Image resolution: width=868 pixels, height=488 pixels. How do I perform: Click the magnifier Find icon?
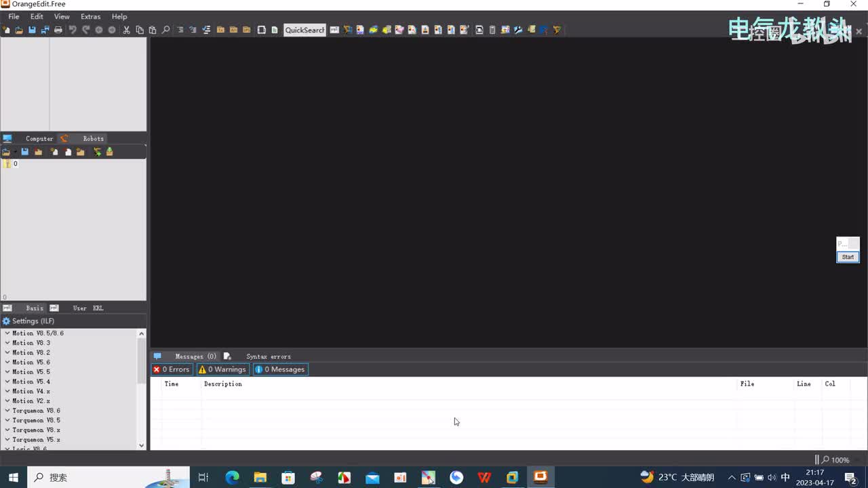pos(165,30)
